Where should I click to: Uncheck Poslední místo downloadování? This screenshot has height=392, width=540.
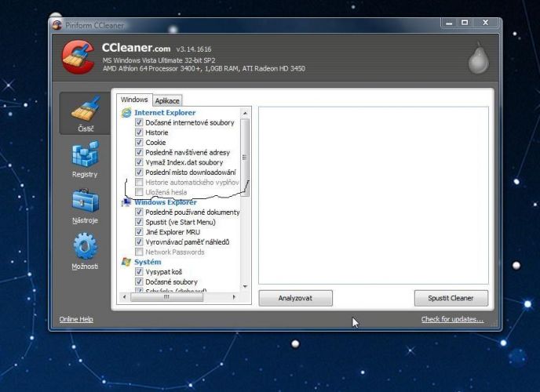(139, 172)
